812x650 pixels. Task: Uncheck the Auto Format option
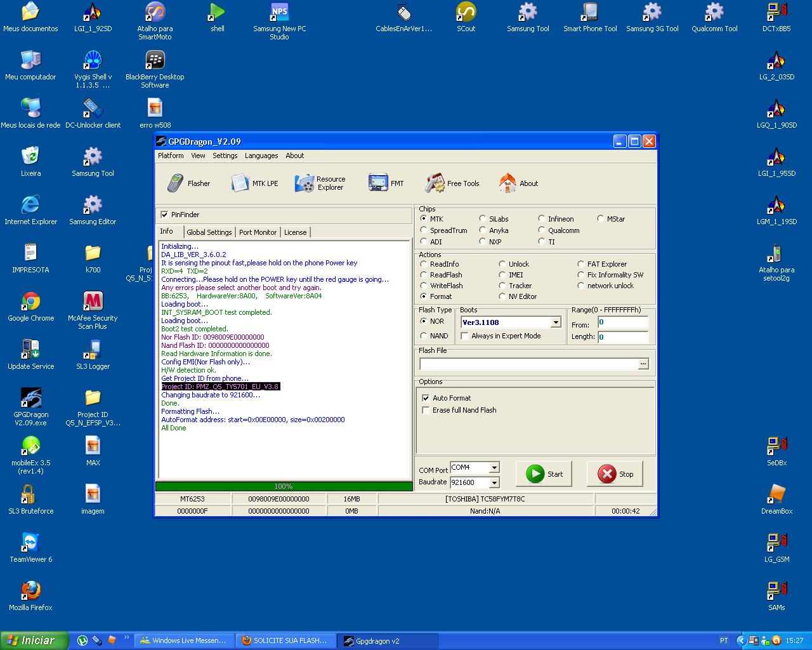click(426, 398)
